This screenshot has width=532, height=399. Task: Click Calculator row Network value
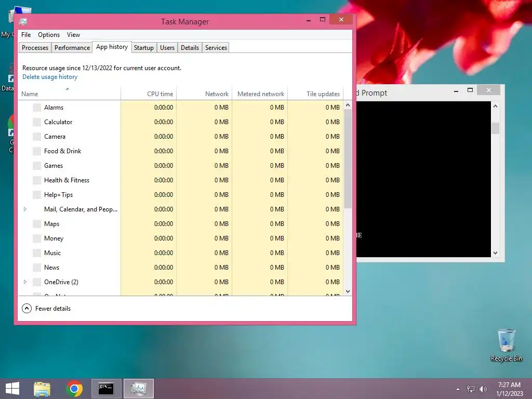point(221,122)
